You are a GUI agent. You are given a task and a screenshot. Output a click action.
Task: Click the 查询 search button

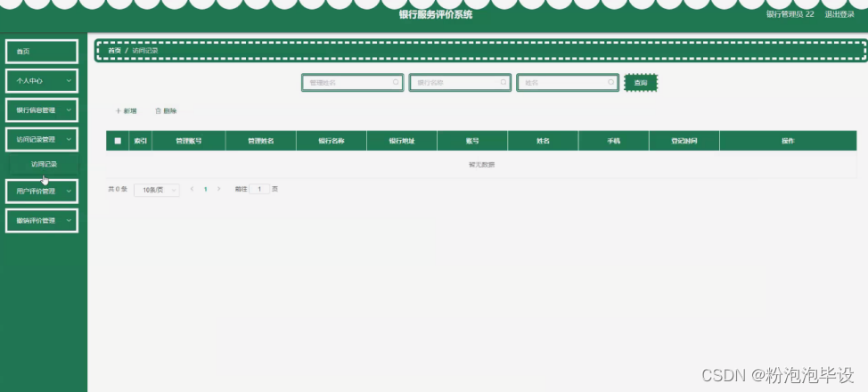641,83
